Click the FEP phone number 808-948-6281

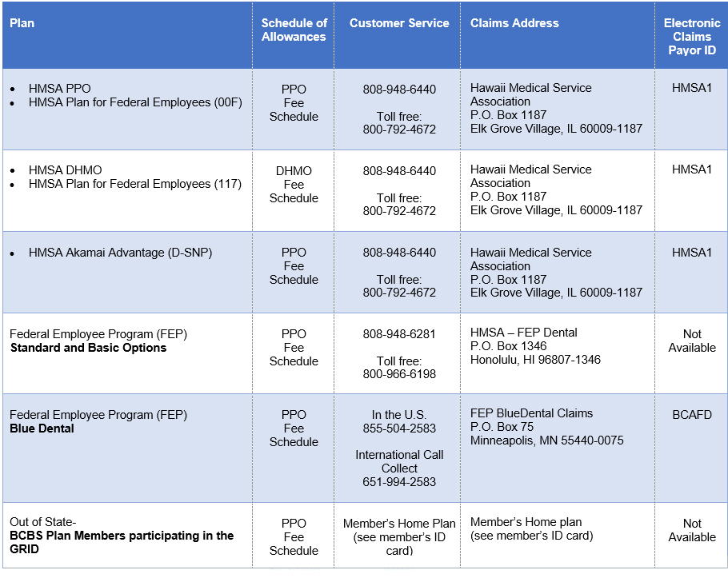coord(399,334)
